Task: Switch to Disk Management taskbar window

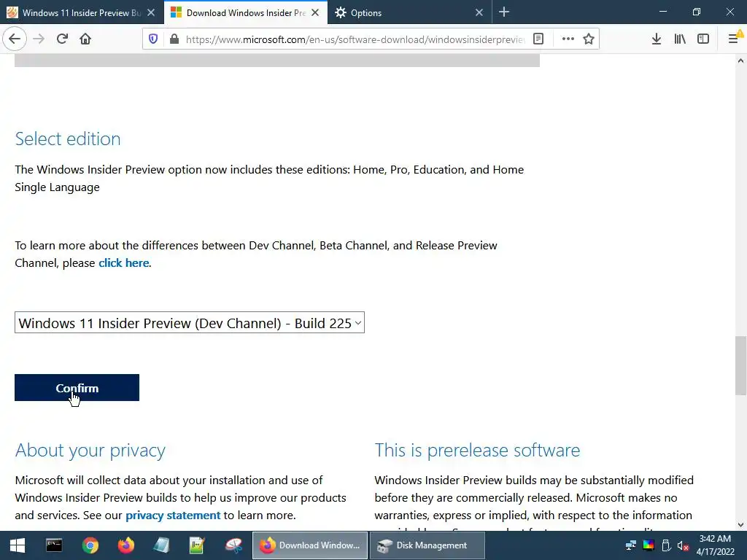Action: coord(427,545)
